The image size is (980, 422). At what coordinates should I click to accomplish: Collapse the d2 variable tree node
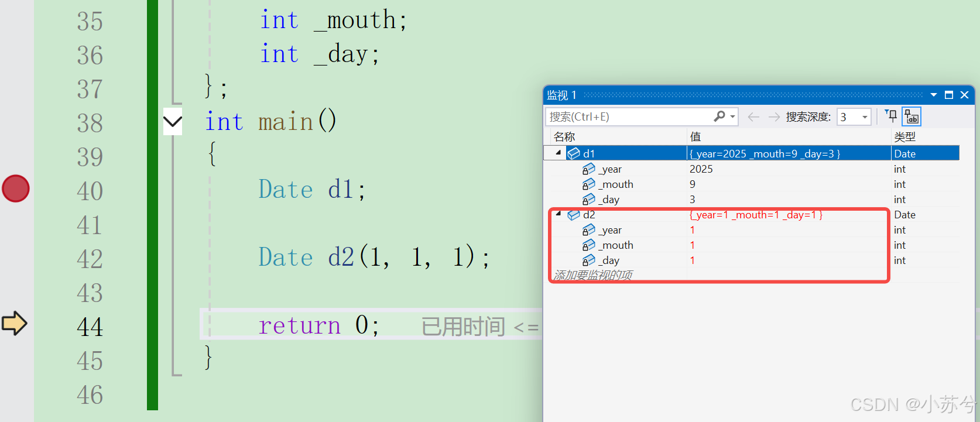tap(558, 214)
